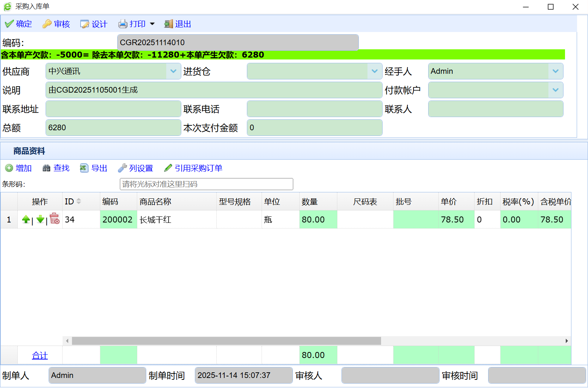This screenshot has height=390, width=588.
Task: Click the 合计 total link
Action: click(40, 355)
